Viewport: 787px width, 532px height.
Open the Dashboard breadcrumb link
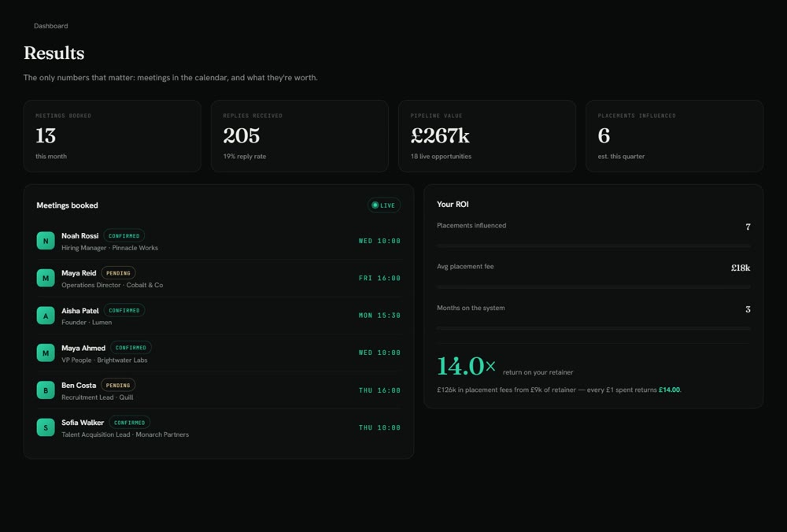coord(50,26)
